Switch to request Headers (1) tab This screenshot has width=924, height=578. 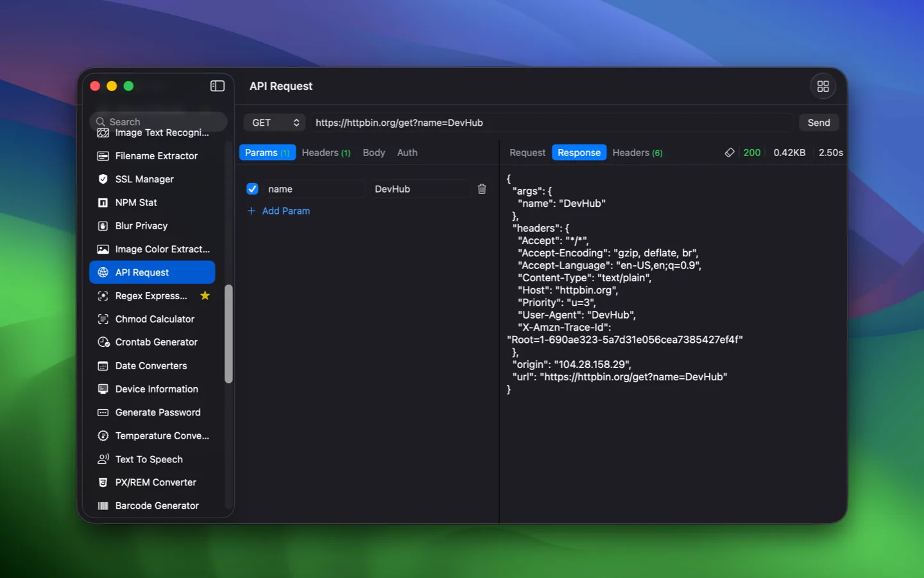(x=326, y=153)
